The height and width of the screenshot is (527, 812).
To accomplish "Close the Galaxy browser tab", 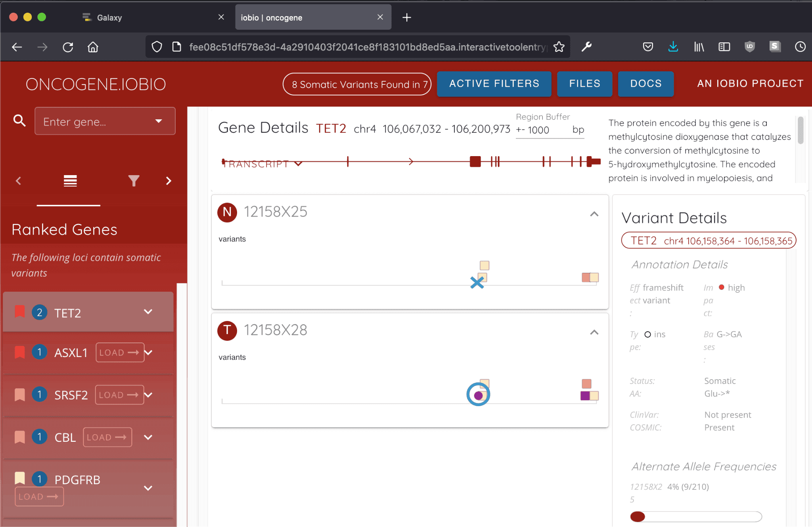I will [221, 17].
